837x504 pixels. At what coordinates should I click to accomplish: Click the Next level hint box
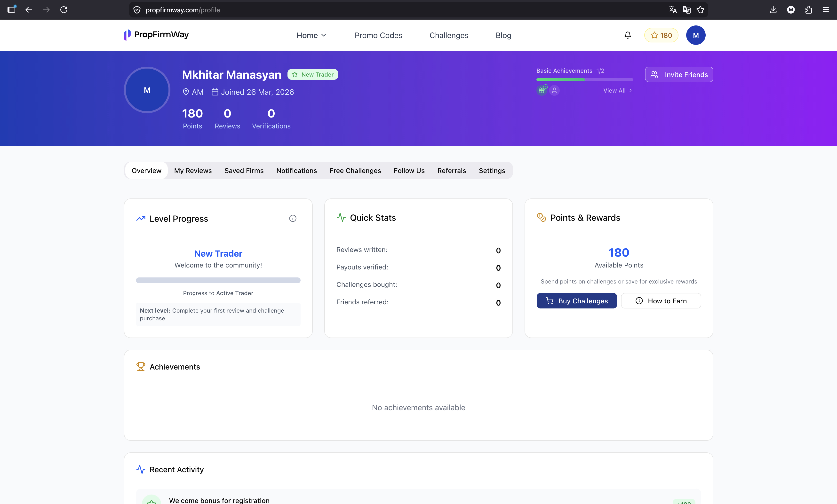coord(218,314)
